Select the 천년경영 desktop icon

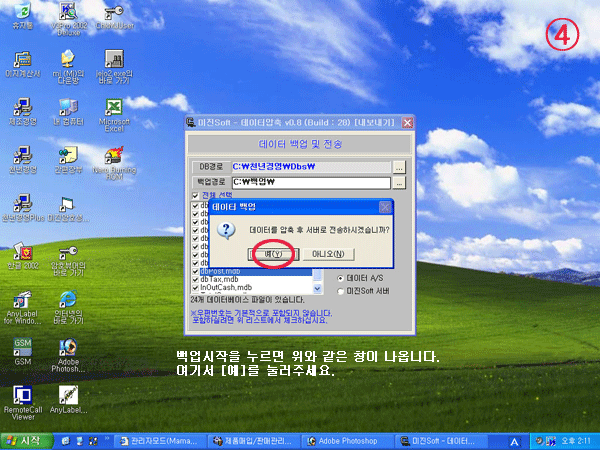[23, 160]
